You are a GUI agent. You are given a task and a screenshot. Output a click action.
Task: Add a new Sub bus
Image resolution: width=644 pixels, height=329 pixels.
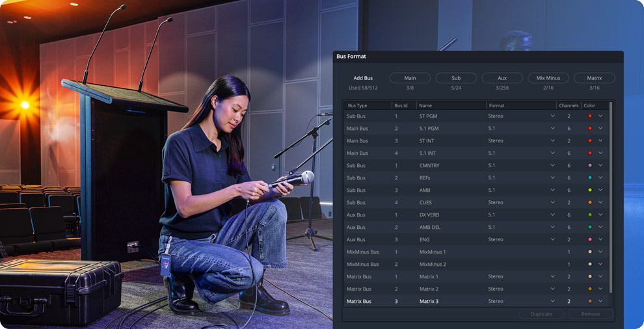pyautogui.click(x=456, y=78)
